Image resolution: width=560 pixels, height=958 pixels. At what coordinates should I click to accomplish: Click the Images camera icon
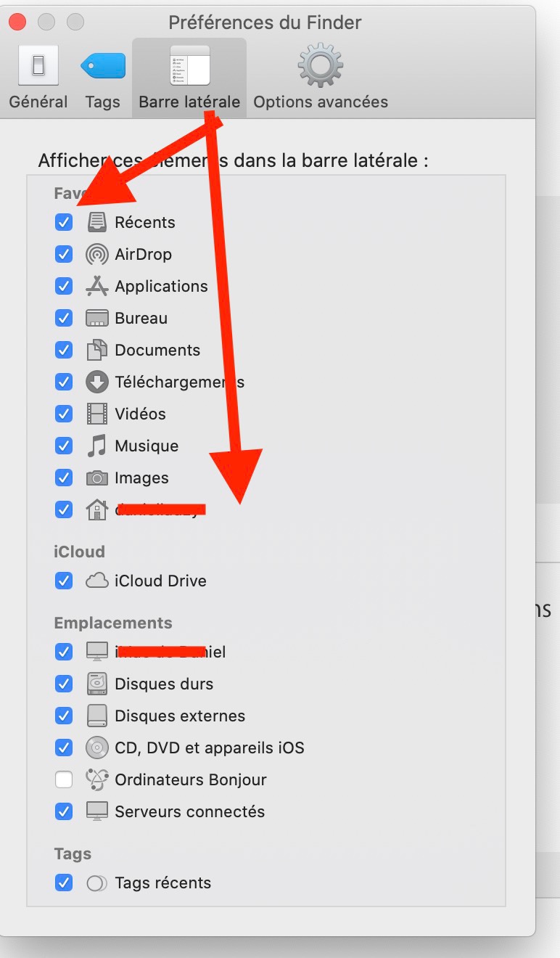pos(96,478)
